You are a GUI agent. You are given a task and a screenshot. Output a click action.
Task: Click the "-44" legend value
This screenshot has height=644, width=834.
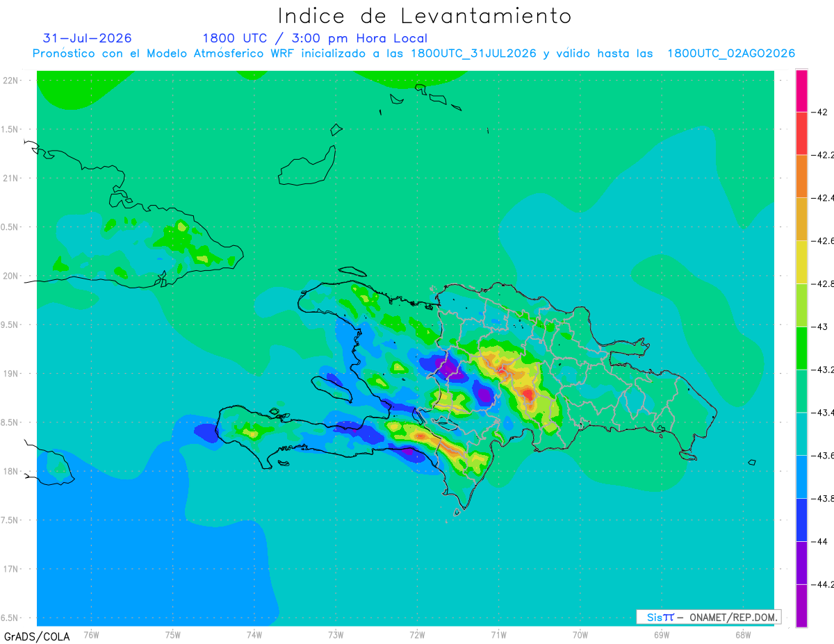[x=819, y=541]
